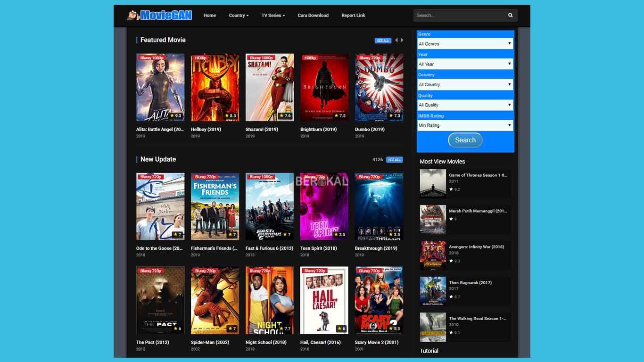
Task: Click SEE ALL beside New Update
Action: coord(394,160)
